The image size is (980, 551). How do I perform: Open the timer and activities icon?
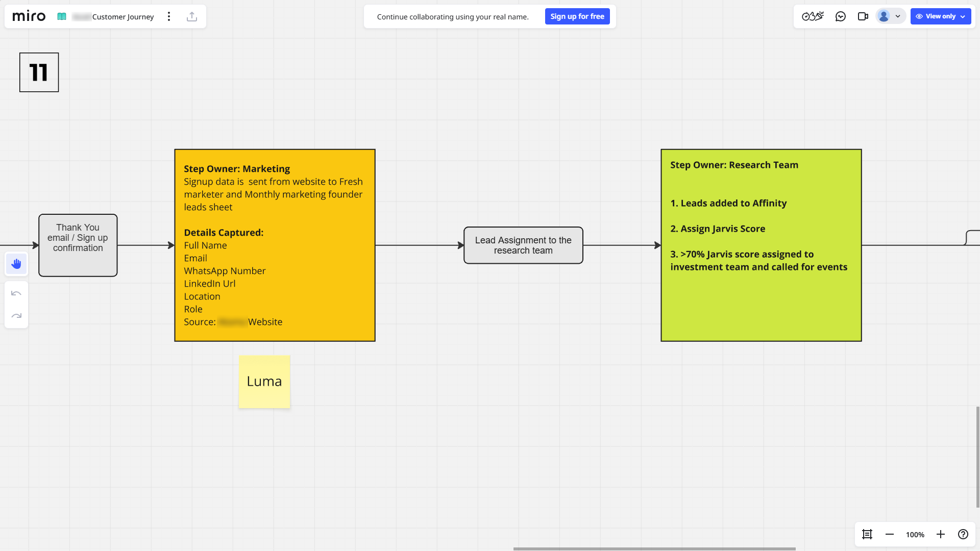tap(813, 16)
